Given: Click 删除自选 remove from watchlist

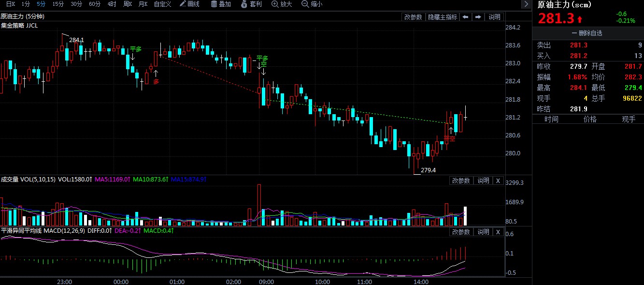Looking at the screenshot, I should tap(587, 33).
